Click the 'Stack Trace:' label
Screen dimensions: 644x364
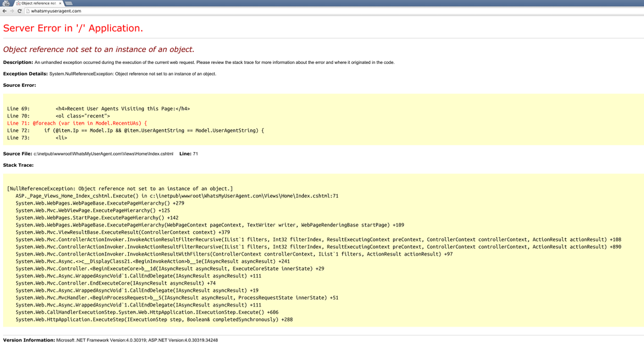coord(18,165)
